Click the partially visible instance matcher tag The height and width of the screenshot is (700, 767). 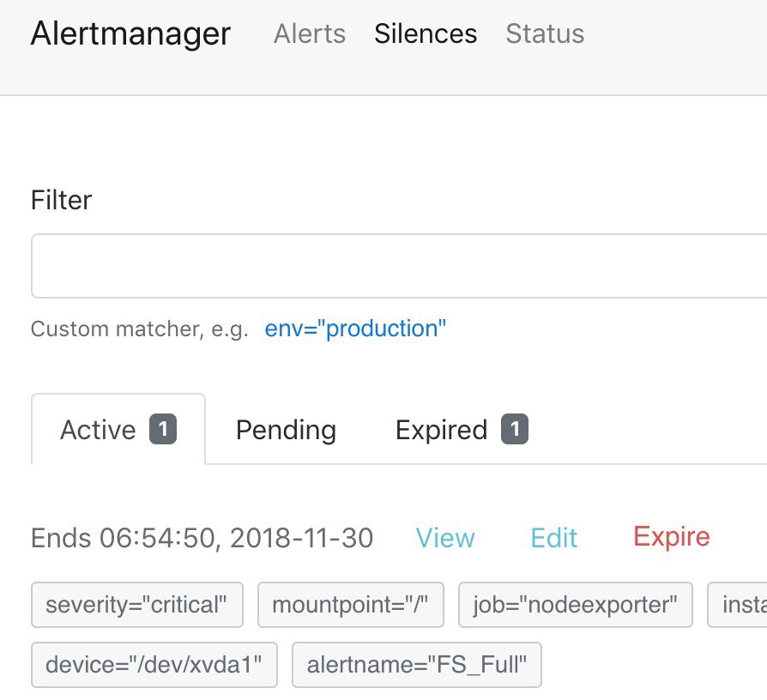[738, 605]
